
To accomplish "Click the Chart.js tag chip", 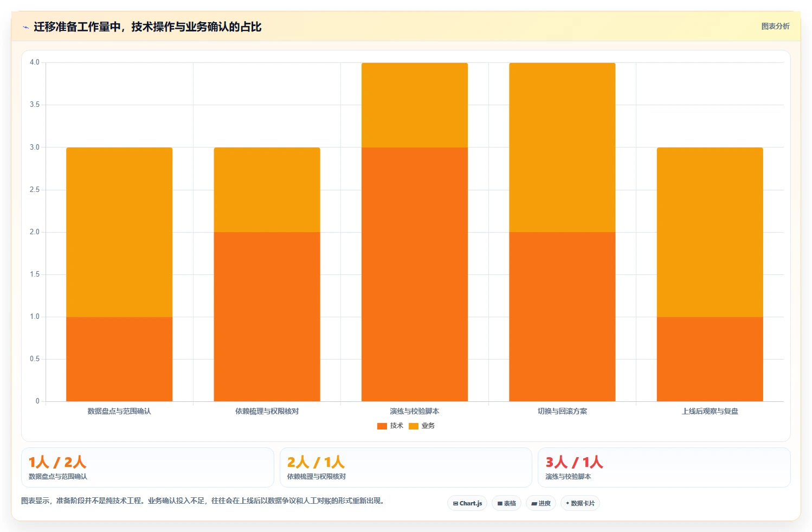I will pyautogui.click(x=467, y=503).
